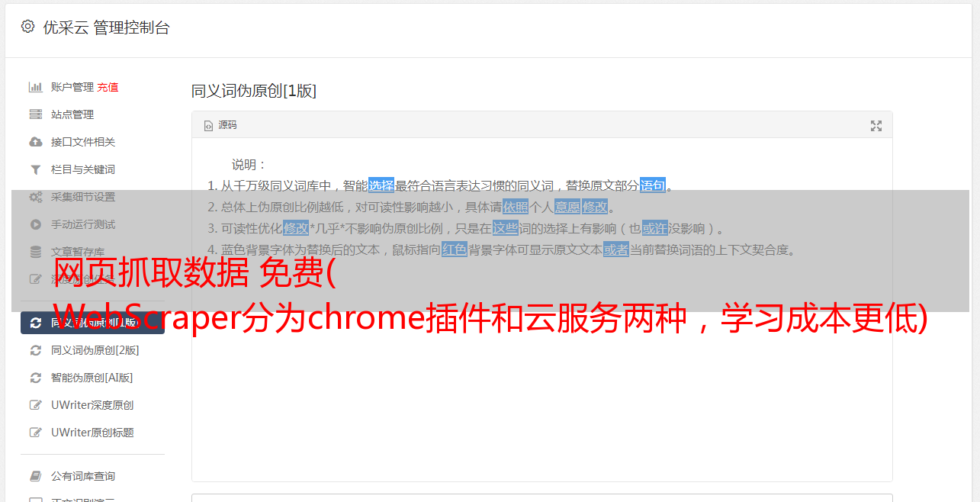
Task: Click the 优采云 管理控制台 title link
Action: [106, 27]
